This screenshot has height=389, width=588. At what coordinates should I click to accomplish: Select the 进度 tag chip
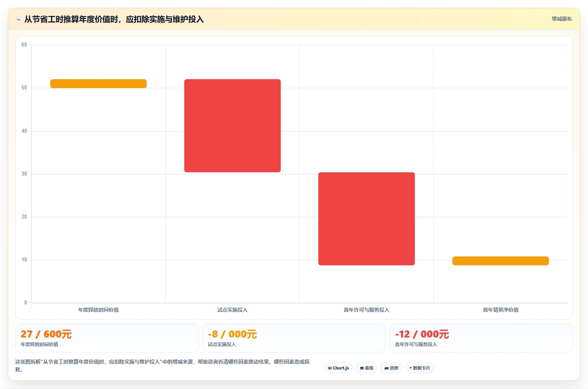point(391,368)
